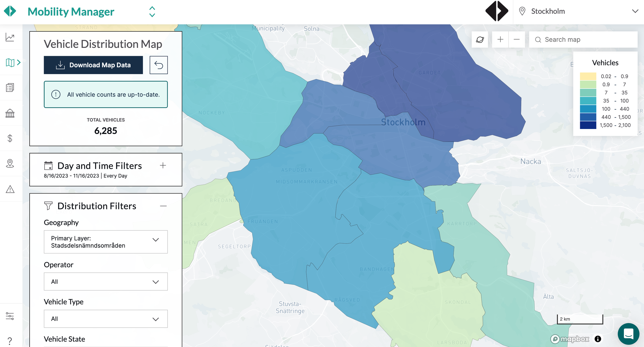Open the warning triangle alerts icon
This screenshot has width=644, height=347.
coord(10,189)
